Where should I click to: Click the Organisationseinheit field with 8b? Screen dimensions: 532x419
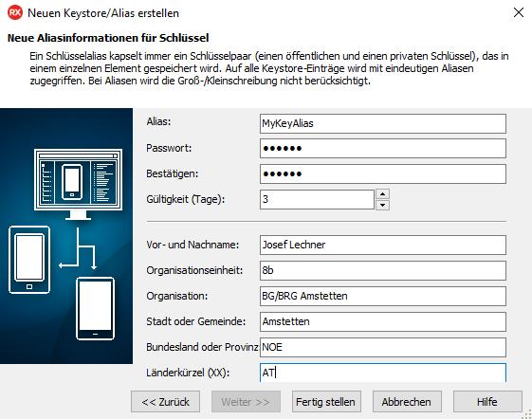(x=383, y=270)
